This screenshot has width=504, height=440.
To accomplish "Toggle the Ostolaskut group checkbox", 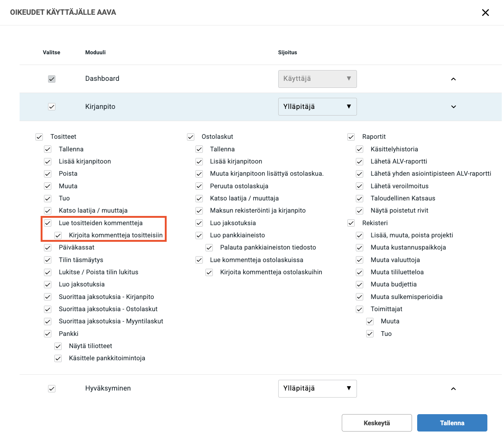I will [191, 137].
